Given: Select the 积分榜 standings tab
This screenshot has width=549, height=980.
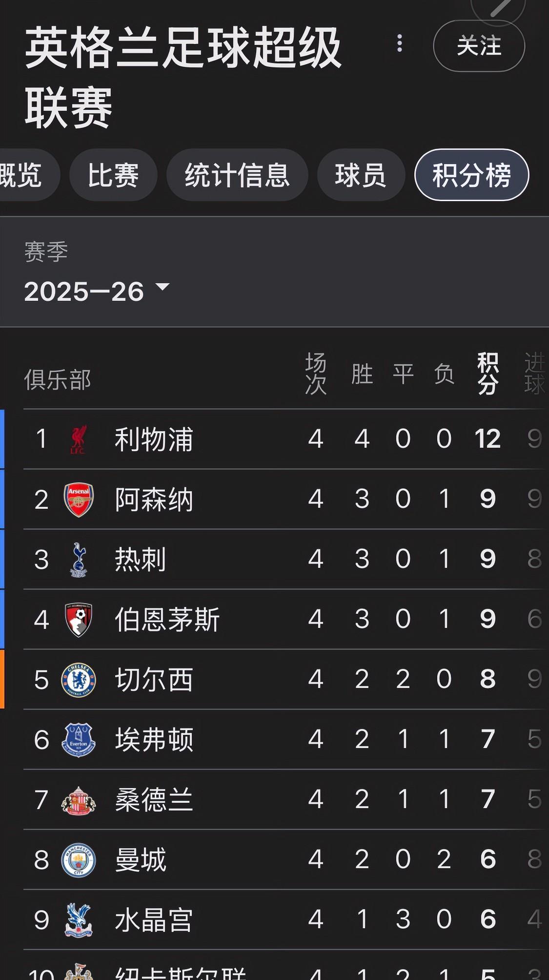Looking at the screenshot, I should (471, 175).
